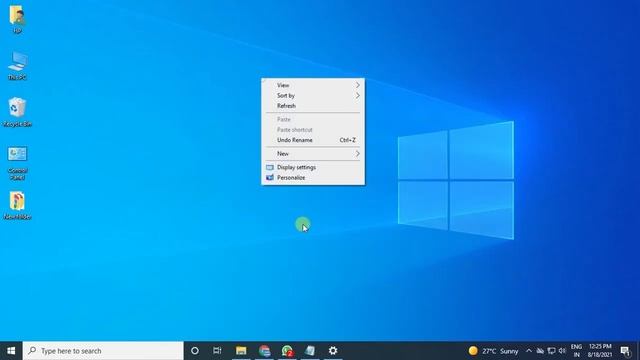640x360 pixels.
Task: Open the notepad app icon on taskbar
Action: (x=310, y=351)
